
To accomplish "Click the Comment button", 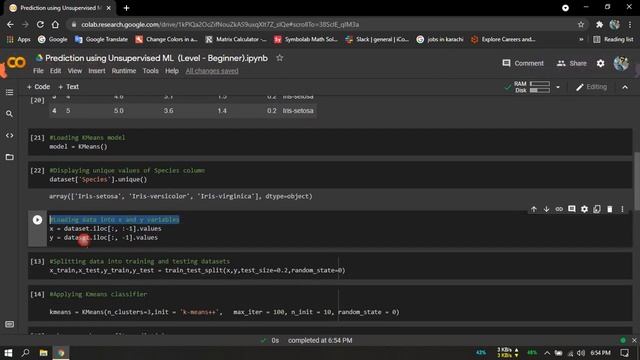I will 523,63.
